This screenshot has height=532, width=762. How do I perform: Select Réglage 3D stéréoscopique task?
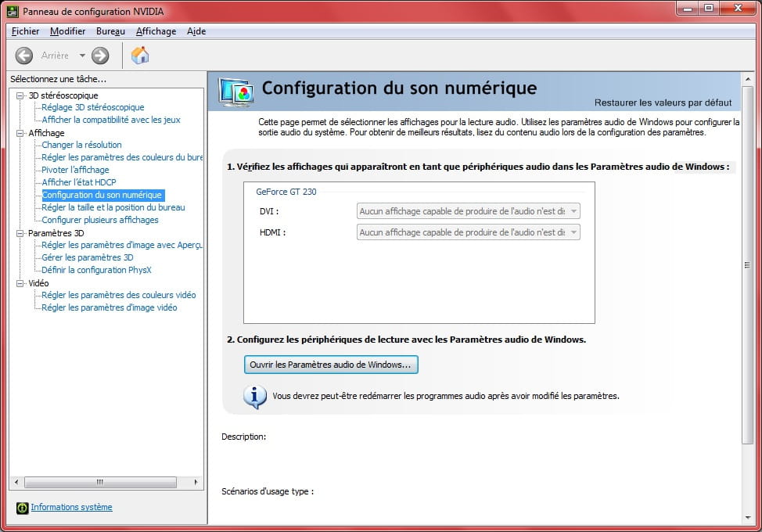[93, 107]
